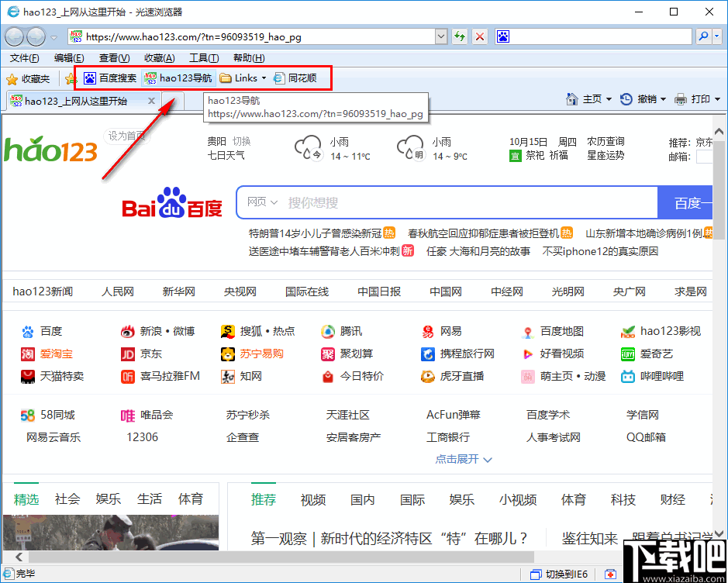Click the 搜狐 logo icon
728x583 pixels.
[227, 331]
